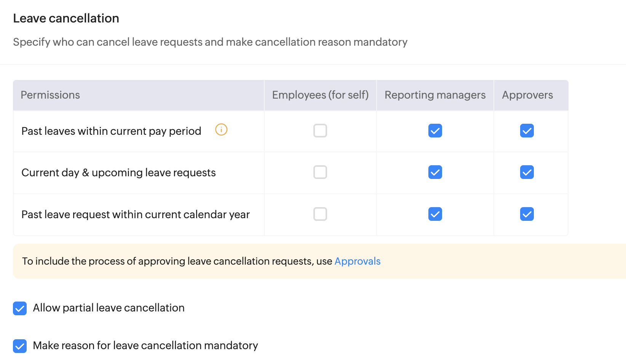Uncheck Reporting managers for past leave calendar year
The image size is (626, 364).
(x=435, y=214)
